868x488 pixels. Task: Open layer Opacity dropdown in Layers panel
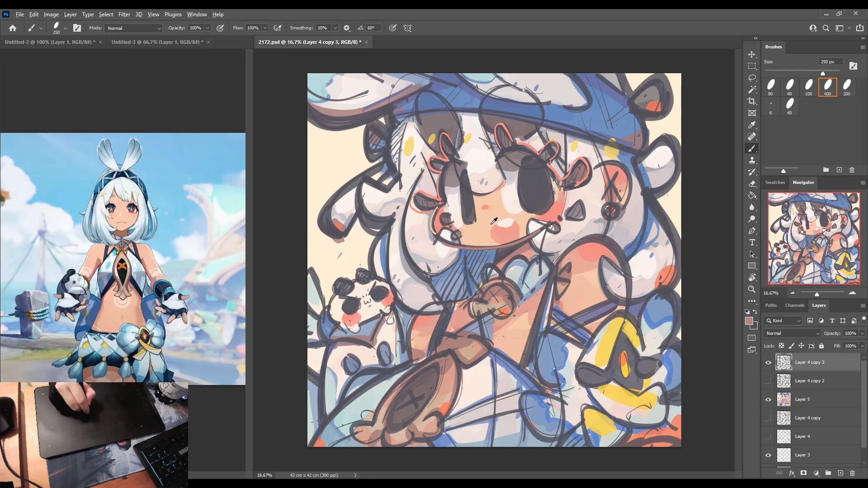click(x=862, y=333)
